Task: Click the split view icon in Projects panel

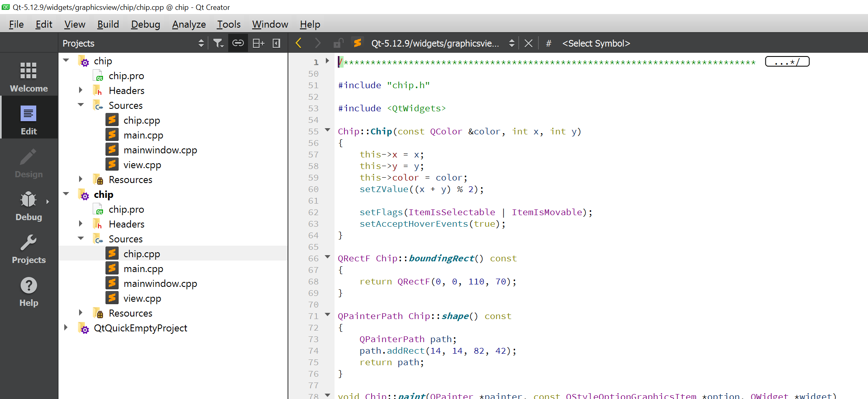Action: click(258, 43)
